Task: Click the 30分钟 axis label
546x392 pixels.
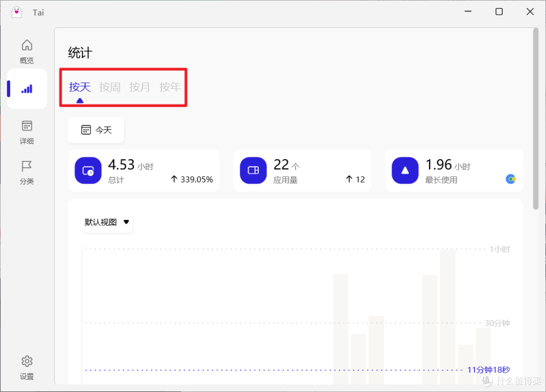Action: pyautogui.click(x=497, y=323)
